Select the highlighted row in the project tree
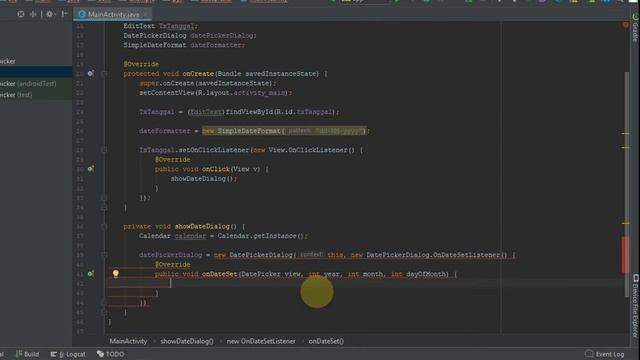 click(36, 72)
